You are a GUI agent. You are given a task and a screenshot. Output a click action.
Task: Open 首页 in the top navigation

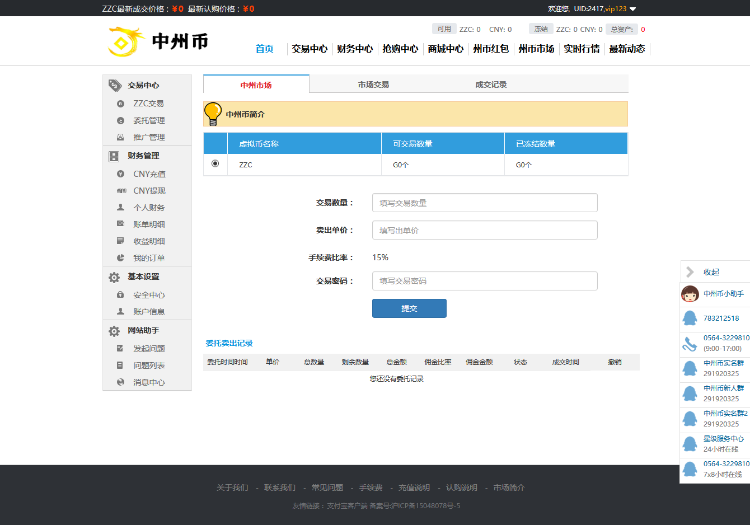point(265,49)
